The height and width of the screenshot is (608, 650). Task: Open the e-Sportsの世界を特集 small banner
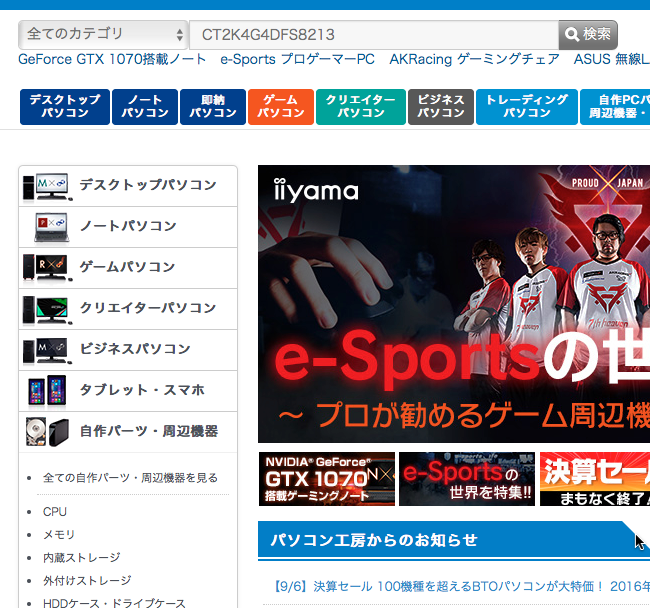[x=467, y=479]
